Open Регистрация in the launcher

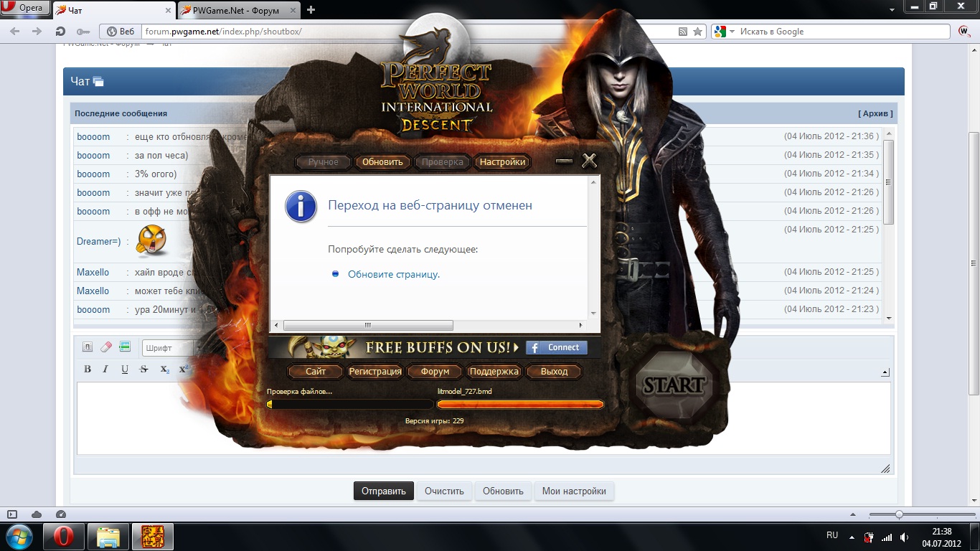[375, 372]
